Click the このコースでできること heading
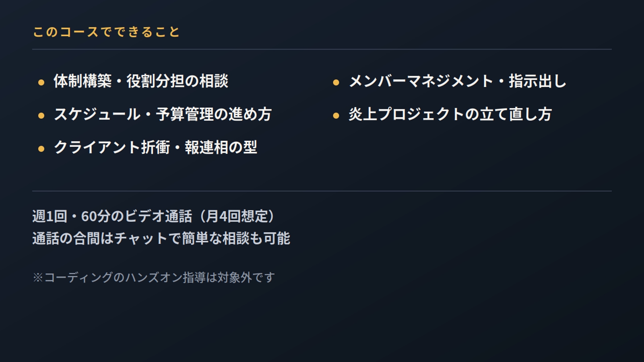This screenshot has height=362, width=644. 106,32
